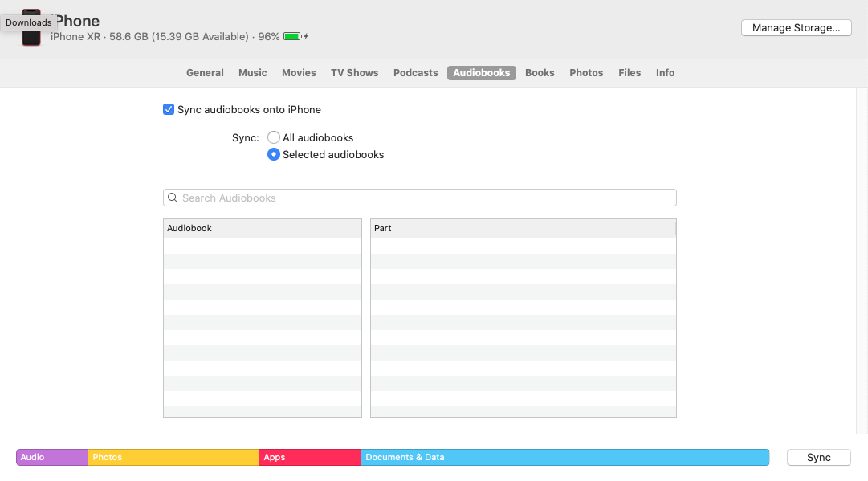The height and width of the screenshot is (481, 868).
Task: Open the Info tab
Action: point(665,73)
